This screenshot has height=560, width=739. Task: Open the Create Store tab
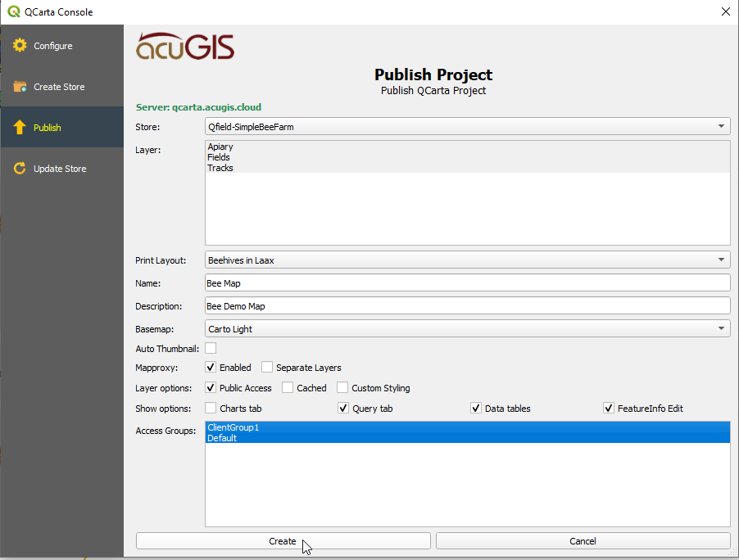point(59,87)
